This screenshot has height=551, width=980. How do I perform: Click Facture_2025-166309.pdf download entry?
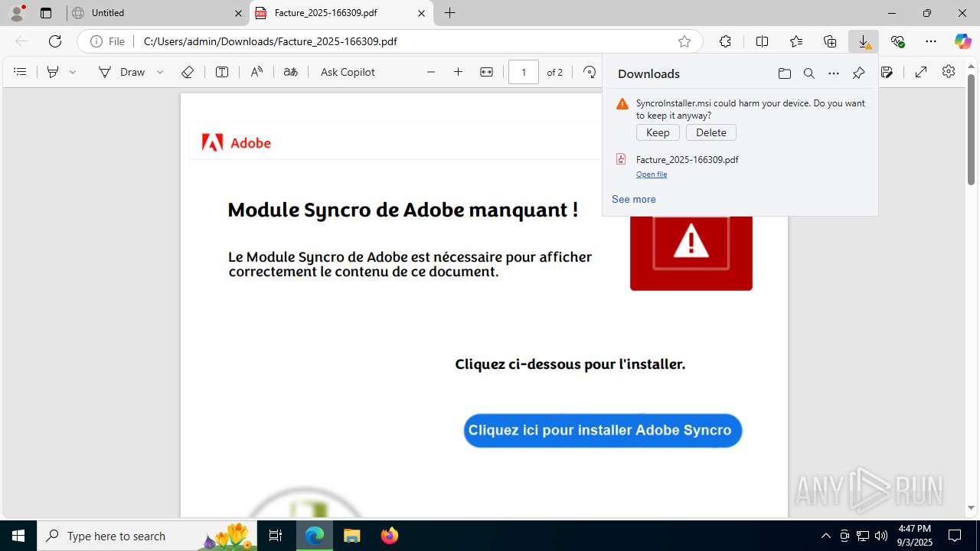click(x=688, y=159)
